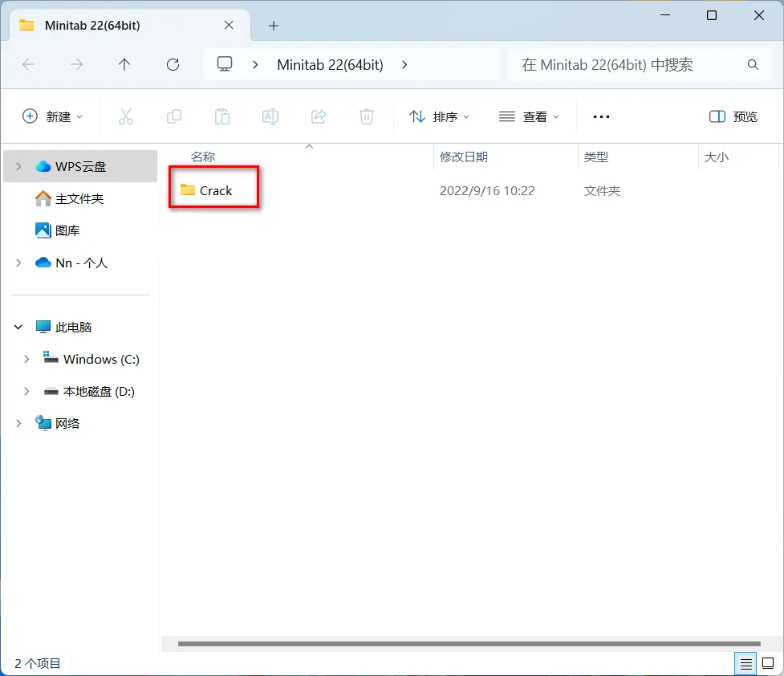Collapse the 此电脑 tree node
The height and width of the screenshot is (676, 784).
(18, 327)
